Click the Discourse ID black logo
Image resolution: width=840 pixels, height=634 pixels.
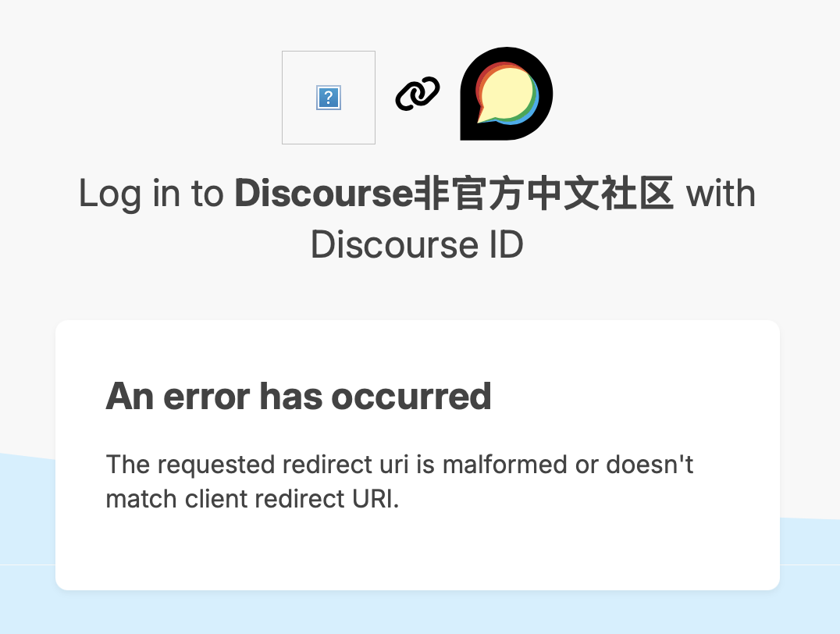[x=506, y=94]
